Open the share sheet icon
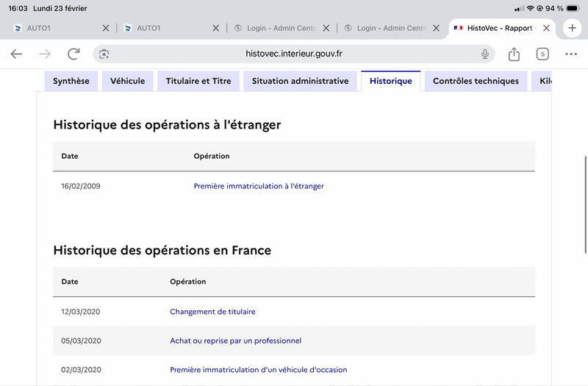The width and height of the screenshot is (588, 386). click(514, 54)
